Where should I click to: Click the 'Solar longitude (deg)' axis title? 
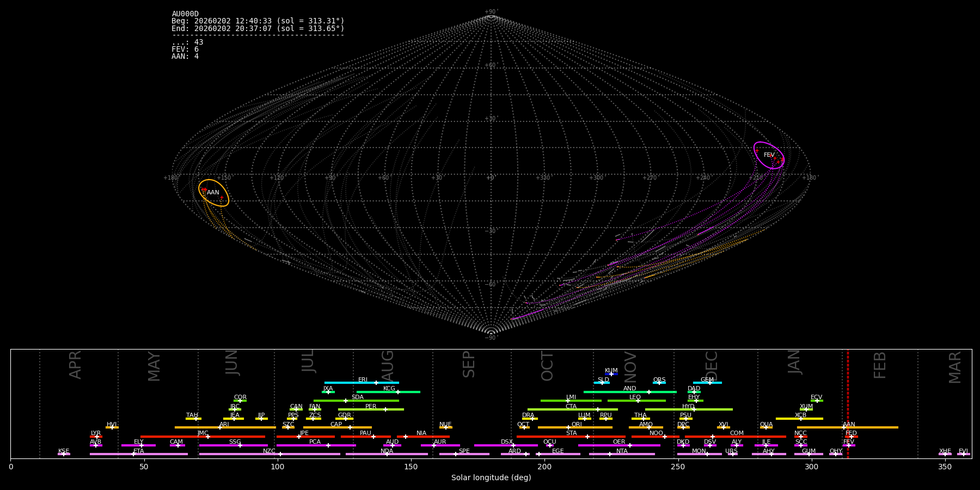click(491, 477)
